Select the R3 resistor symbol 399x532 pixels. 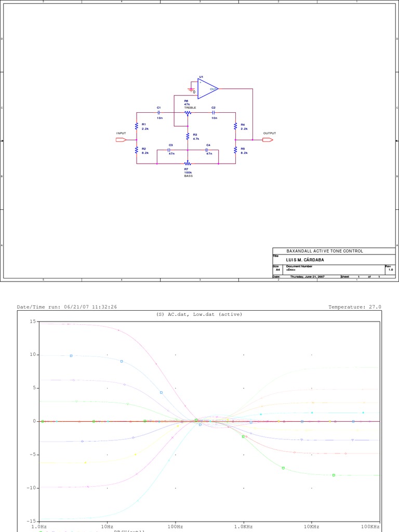188,137
